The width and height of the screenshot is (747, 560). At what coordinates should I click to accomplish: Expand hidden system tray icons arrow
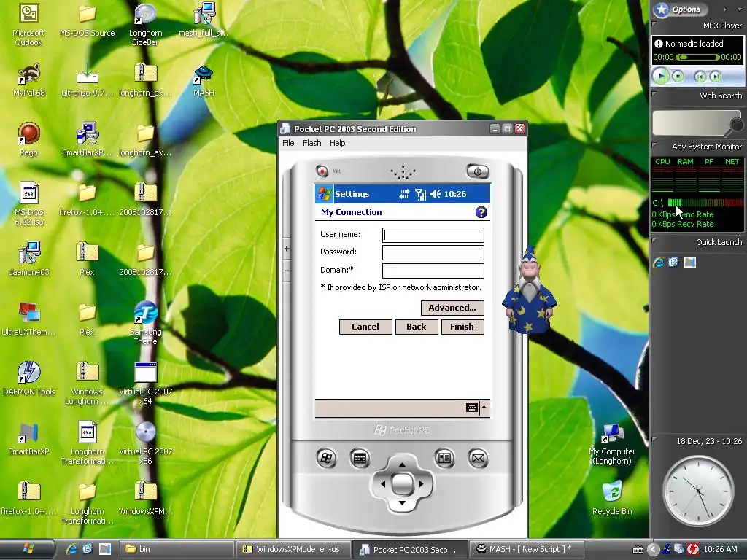pyautogui.click(x=653, y=550)
